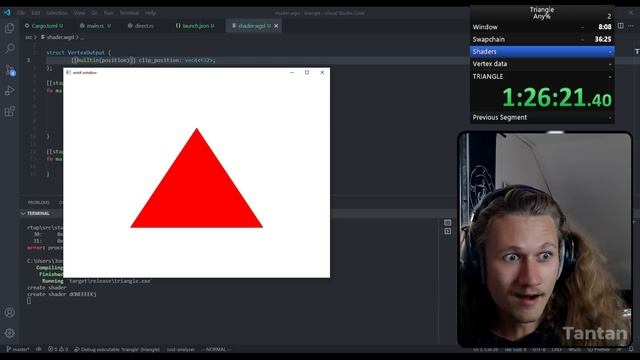This screenshot has width=640, height=360.
Task: Close the shader.wgsl editor tab
Action: [276, 26]
